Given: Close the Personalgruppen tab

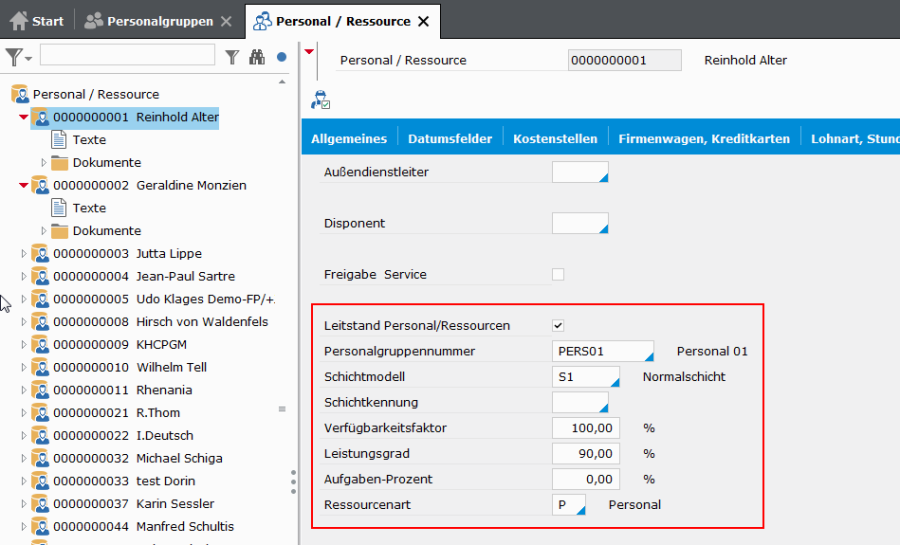Looking at the screenshot, I should click(226, 21).
